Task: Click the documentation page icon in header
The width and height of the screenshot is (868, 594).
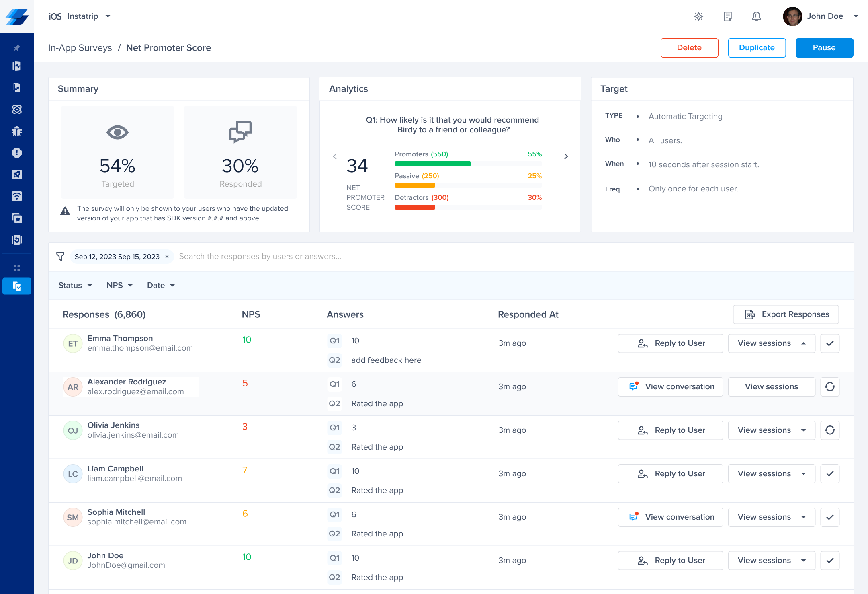Action: 727,16
